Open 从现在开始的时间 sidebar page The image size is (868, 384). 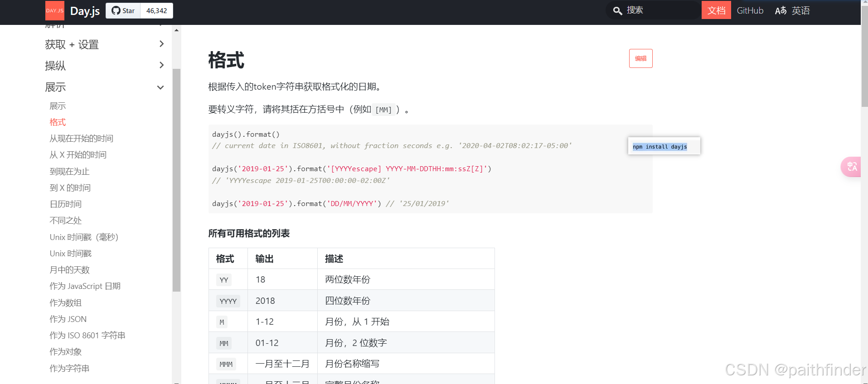click(x=81, y=139)
